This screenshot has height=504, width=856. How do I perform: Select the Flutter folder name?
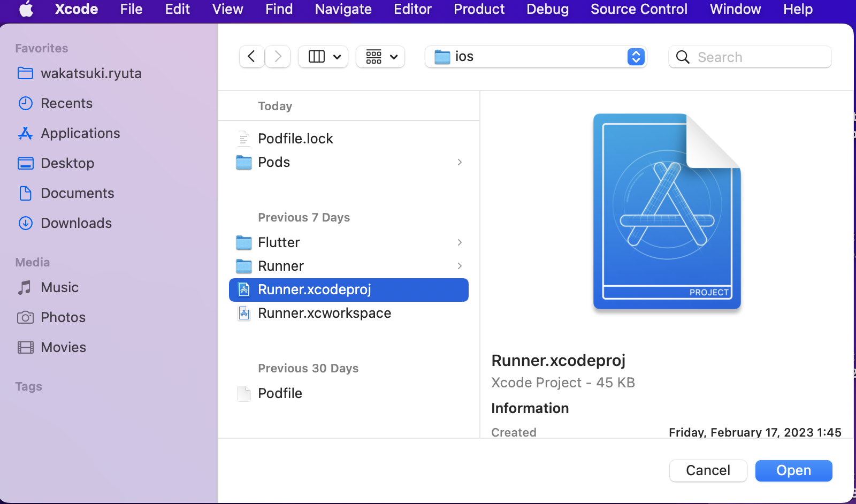point(279,242)
